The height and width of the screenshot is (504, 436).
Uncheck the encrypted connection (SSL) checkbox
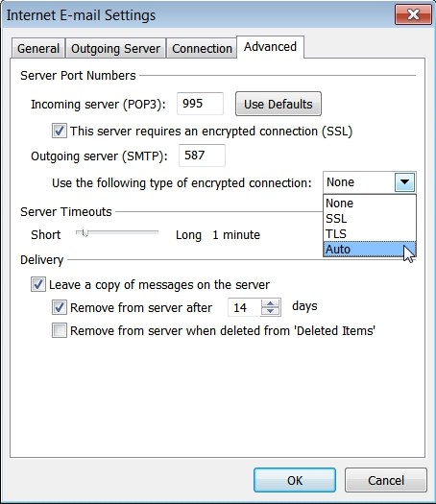pyautogui.click(x=60, y=131)
